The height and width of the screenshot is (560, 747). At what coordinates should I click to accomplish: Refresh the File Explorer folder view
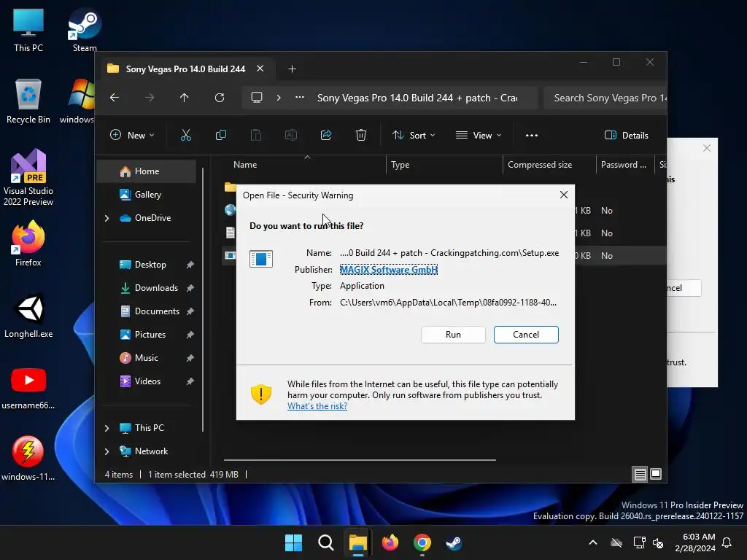click(x=220, y=98)
